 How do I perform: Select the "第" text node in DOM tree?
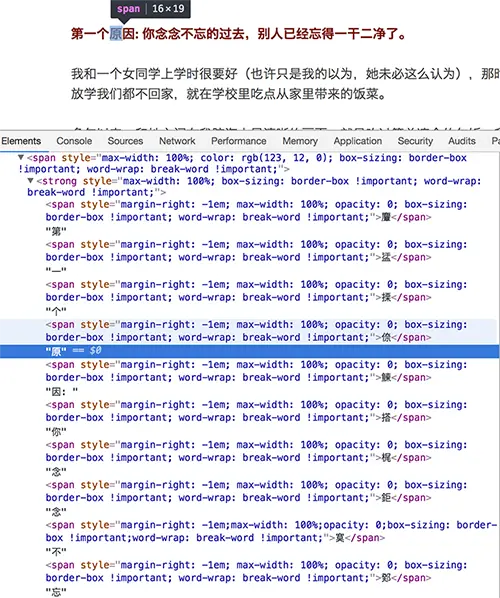point(56,231)
